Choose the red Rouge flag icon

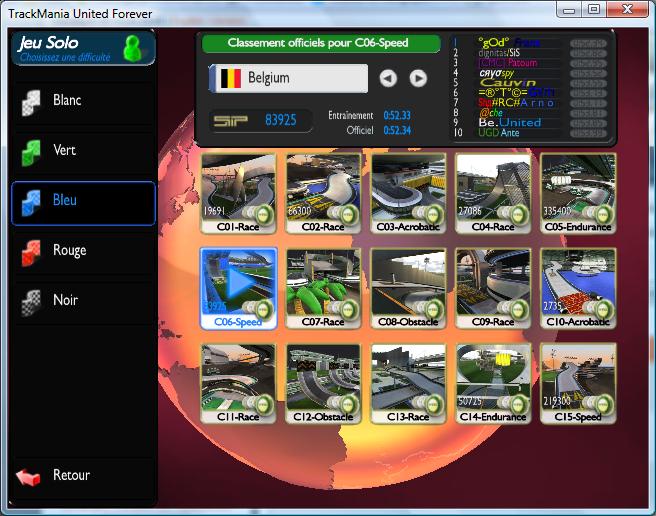pos(32,252)
